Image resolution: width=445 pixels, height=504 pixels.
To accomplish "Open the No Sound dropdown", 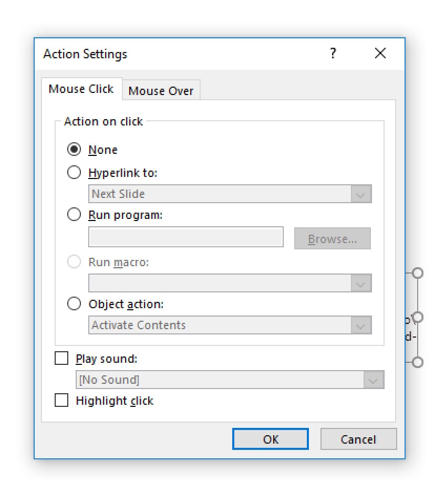I will [x=373, y=380].
